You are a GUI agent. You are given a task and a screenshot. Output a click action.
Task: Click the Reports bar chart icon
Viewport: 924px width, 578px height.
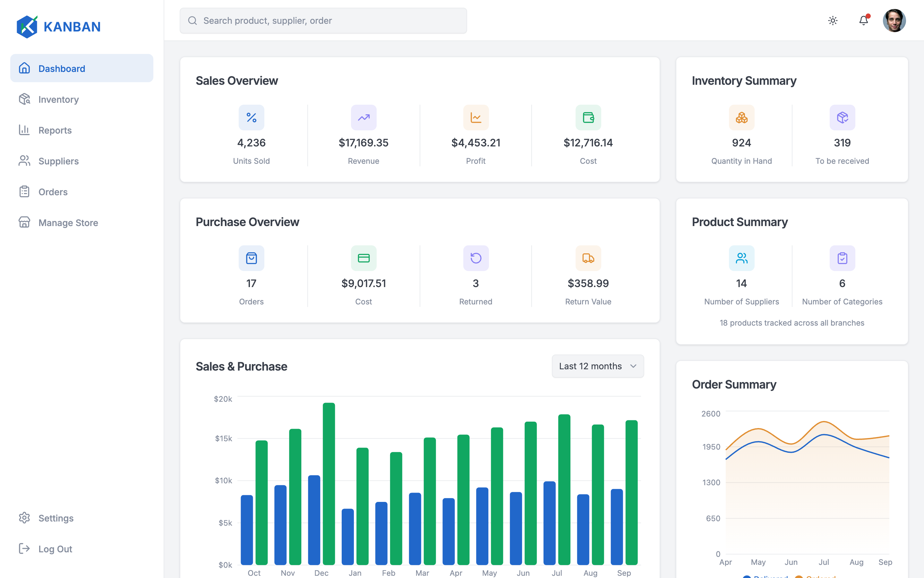point(24,130)
